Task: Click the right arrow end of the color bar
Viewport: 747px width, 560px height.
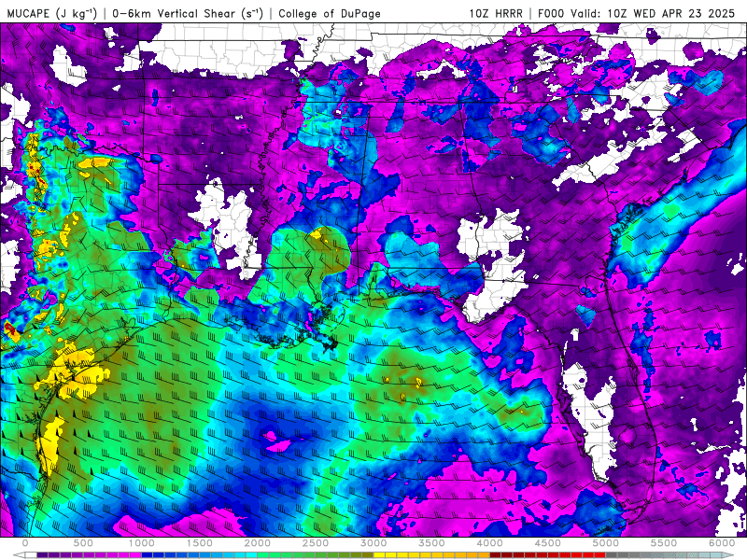Action: [x=727, y=555]
